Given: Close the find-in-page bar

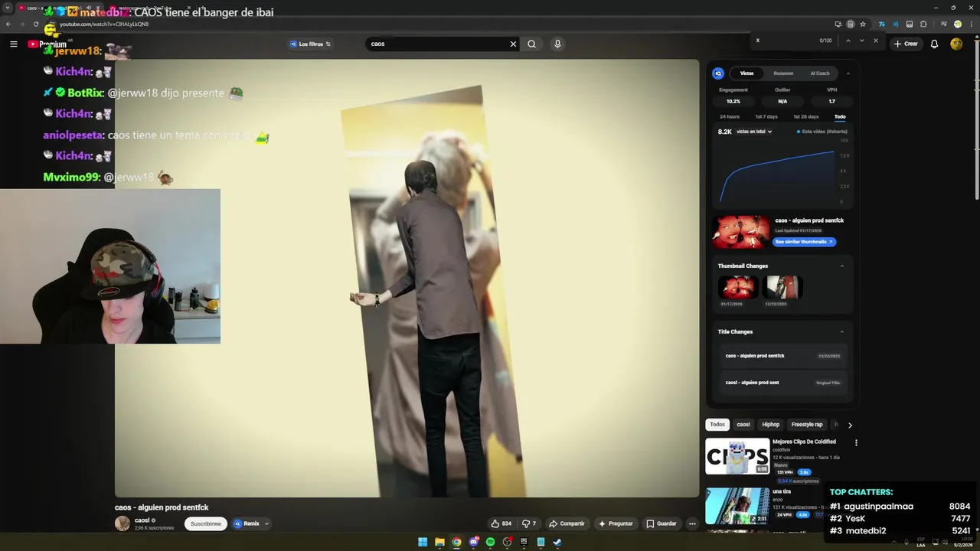Looking at the screenshot, I should (876, 41).
